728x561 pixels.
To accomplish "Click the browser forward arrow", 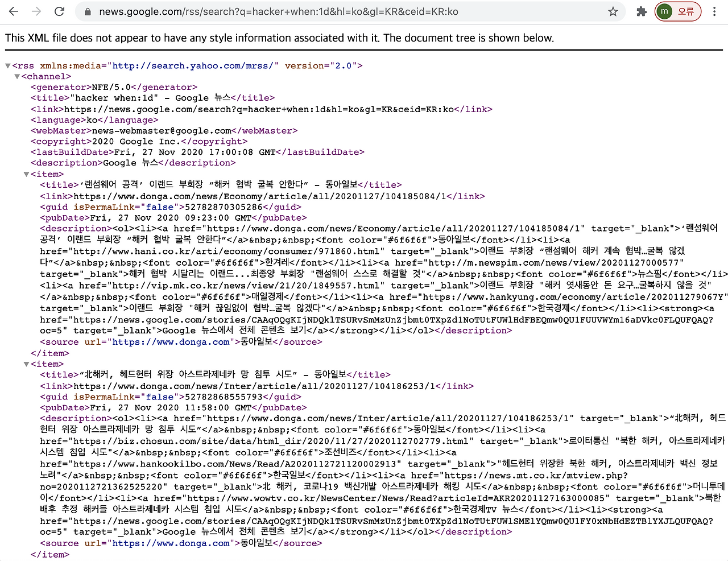I will [36, 11].
